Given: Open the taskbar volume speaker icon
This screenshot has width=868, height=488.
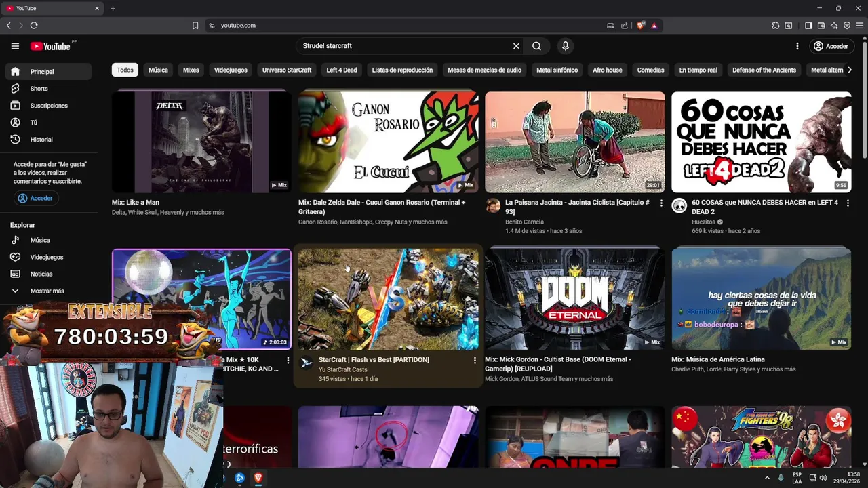Looking at the screenshot, I should (x=823, y=478).
